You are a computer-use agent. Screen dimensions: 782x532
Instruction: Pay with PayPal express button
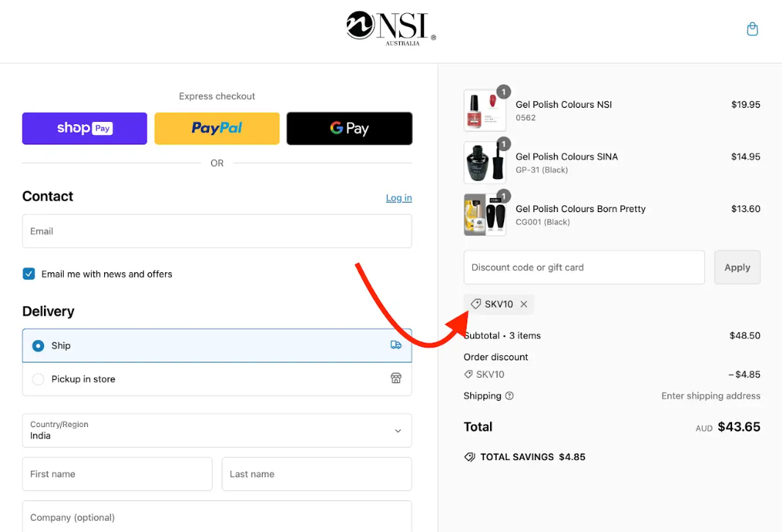click(217, 128)
